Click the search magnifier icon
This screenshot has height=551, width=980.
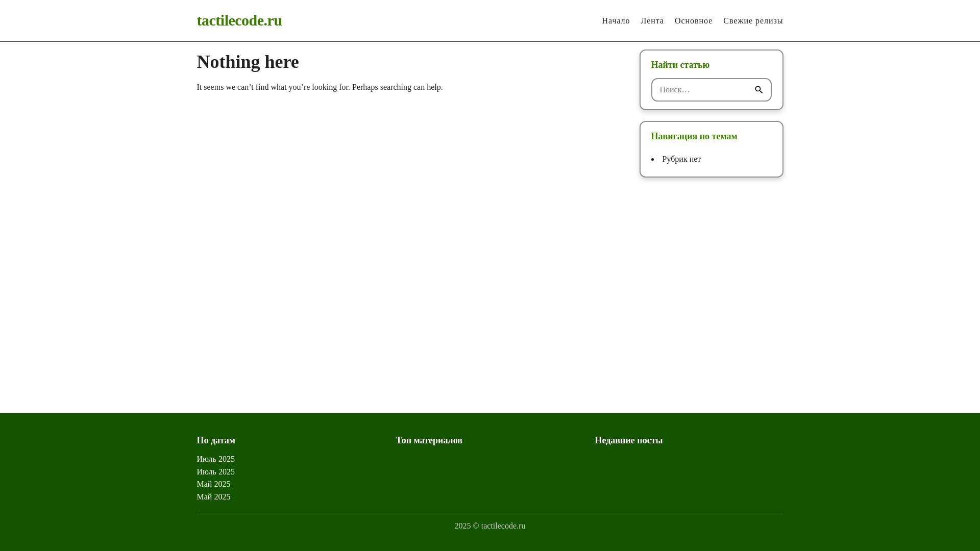pos(758,90)
